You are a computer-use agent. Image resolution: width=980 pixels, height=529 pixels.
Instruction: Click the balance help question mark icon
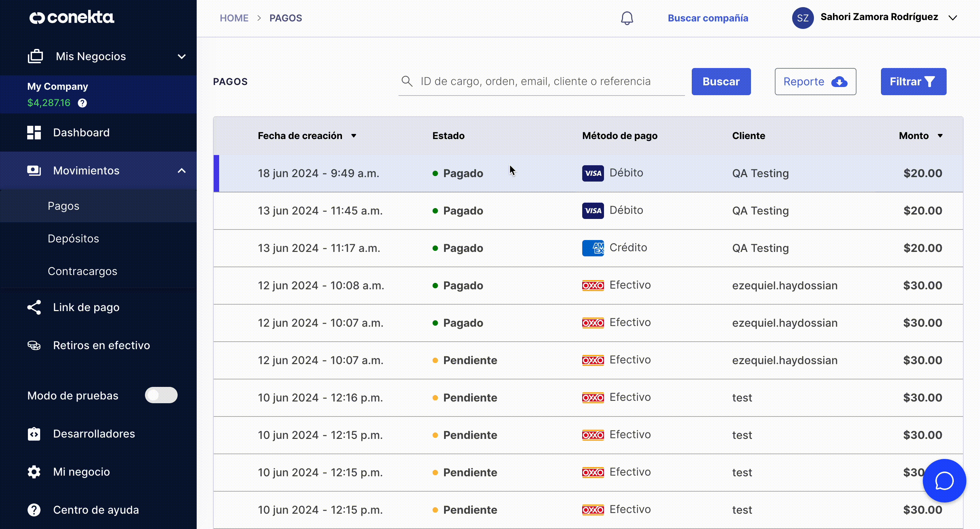[82, 103]
